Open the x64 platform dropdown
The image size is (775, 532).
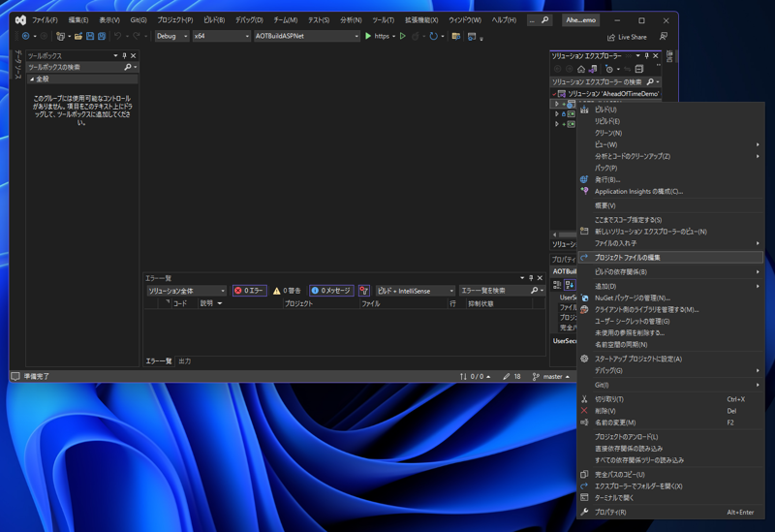[x=222, y=36]
